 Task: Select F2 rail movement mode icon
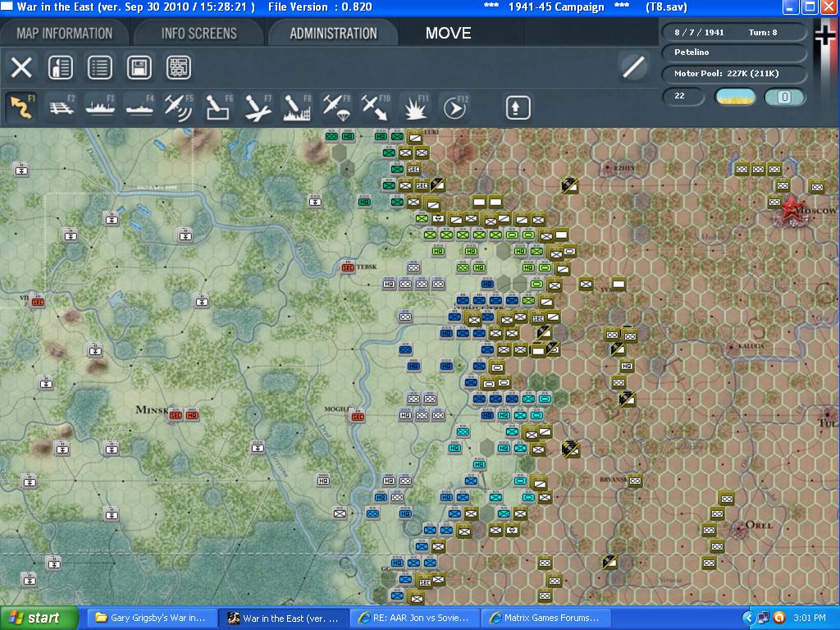(61, 107)
